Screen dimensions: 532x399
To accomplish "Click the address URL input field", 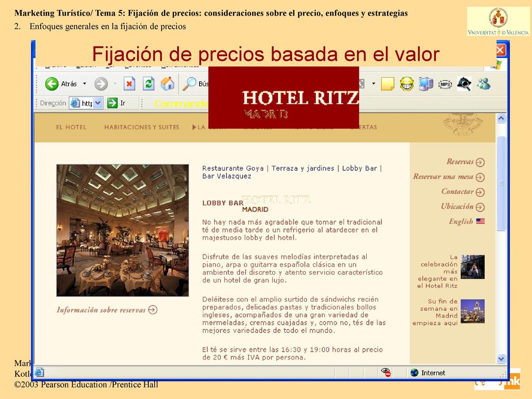I will tap(87, 103).
